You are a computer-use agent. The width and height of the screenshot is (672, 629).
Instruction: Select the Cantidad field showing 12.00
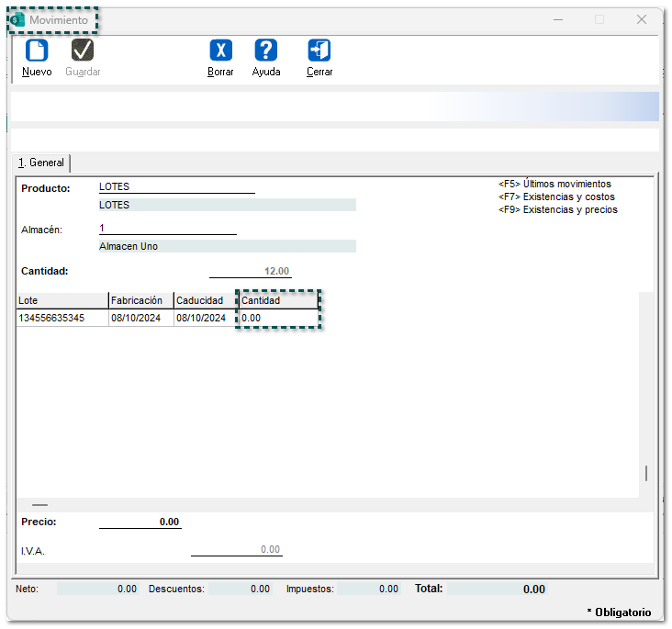[x=250, y=271]
